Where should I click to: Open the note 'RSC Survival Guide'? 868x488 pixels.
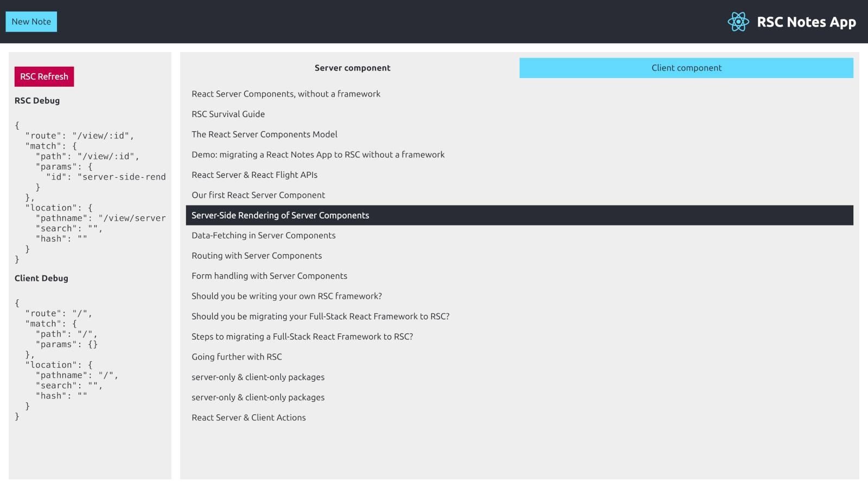(x=228, y=114)
